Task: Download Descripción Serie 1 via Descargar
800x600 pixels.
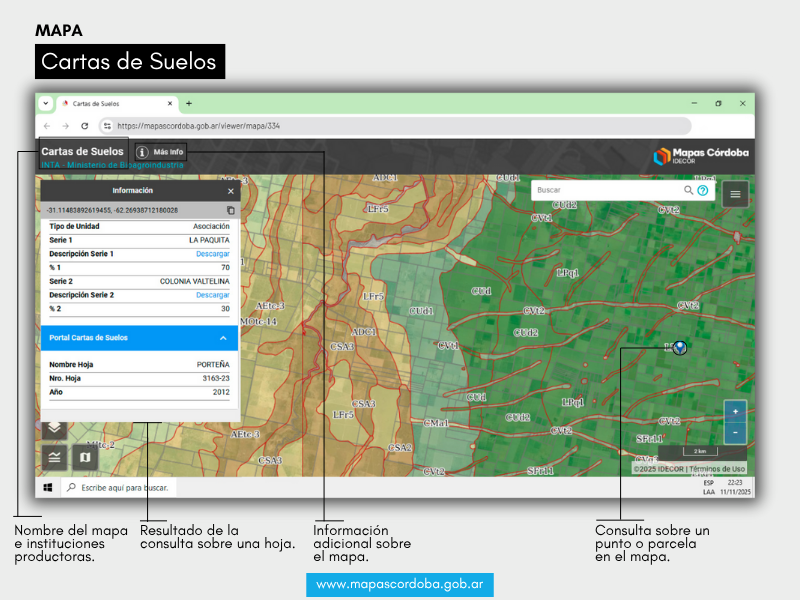Action: (x=212, y=254)
